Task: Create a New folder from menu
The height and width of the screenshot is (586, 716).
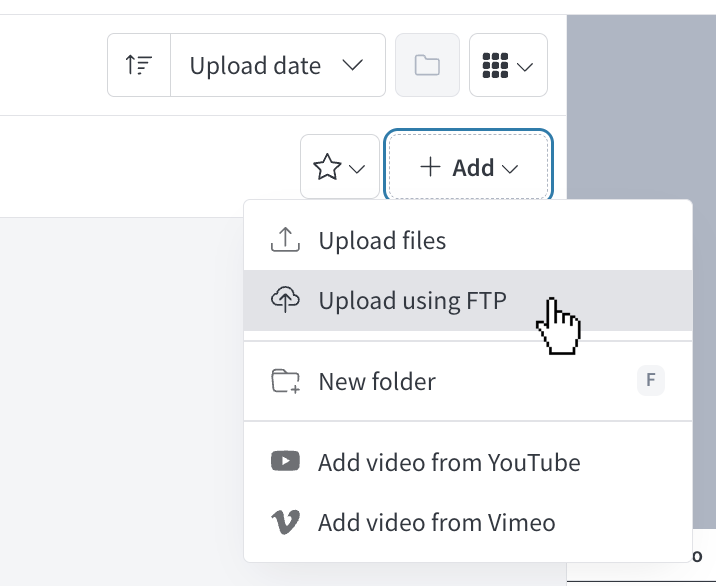Action: 377,381
